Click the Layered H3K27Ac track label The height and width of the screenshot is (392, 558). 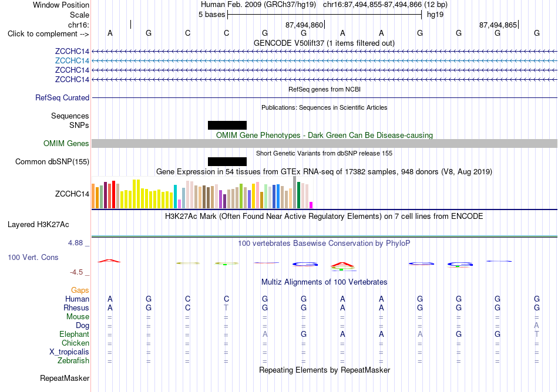tap(38, 225)
